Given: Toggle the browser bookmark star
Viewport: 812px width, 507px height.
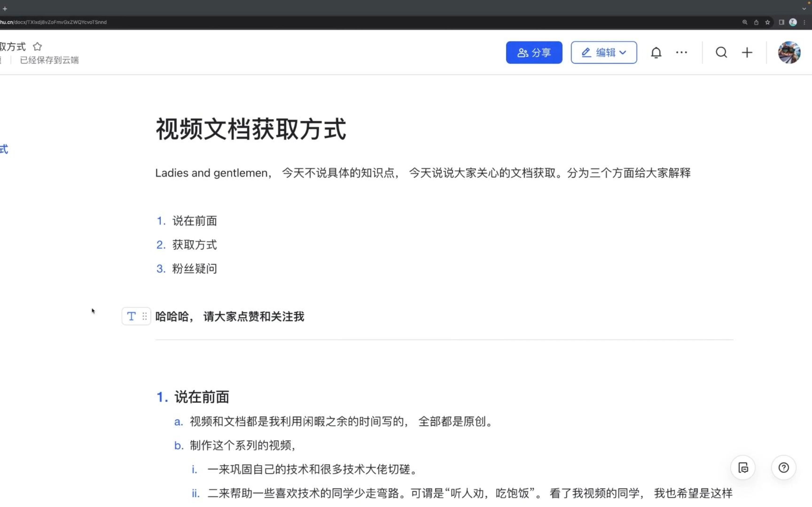Looking at the screenshot, I should click(768, 22).
